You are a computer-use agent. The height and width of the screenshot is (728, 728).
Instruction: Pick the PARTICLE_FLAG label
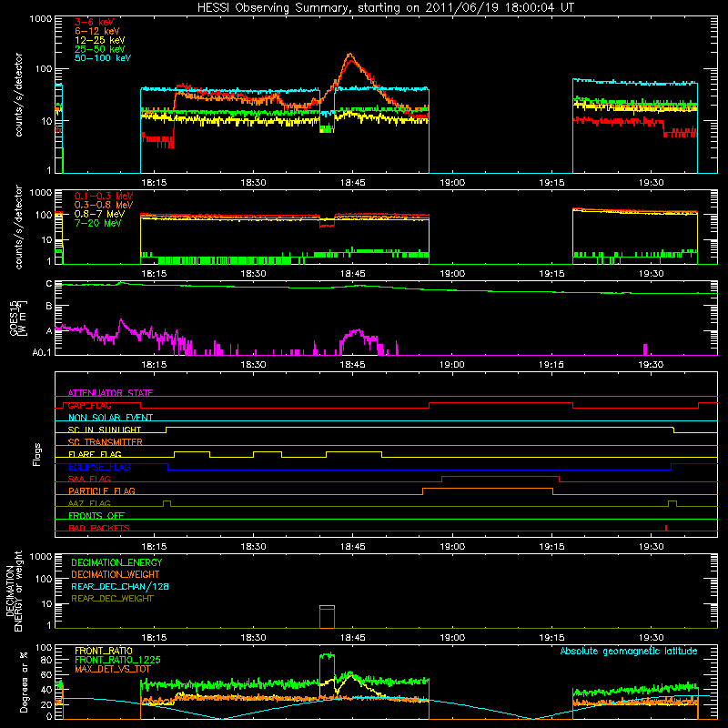coord(102,491)
